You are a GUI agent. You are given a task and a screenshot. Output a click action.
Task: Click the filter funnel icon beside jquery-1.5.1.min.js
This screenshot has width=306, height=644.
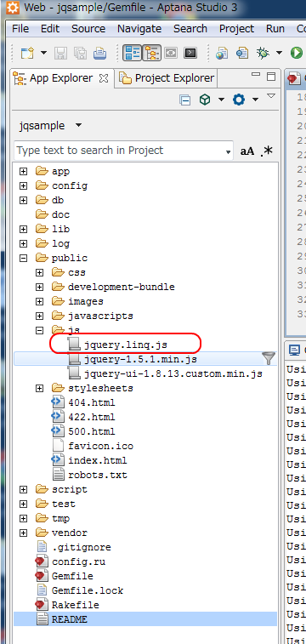pos(269,359)
